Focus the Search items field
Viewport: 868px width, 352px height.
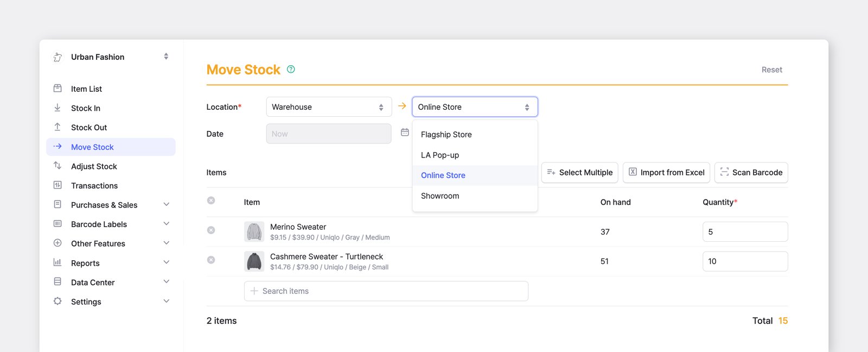386,291
